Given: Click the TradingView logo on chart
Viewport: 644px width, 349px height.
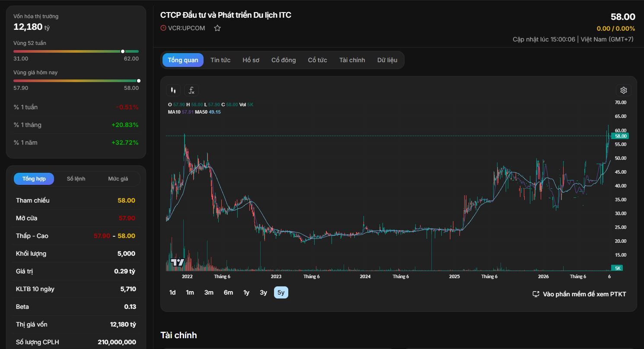Looking at the screenshot, I should click(177, 262).
